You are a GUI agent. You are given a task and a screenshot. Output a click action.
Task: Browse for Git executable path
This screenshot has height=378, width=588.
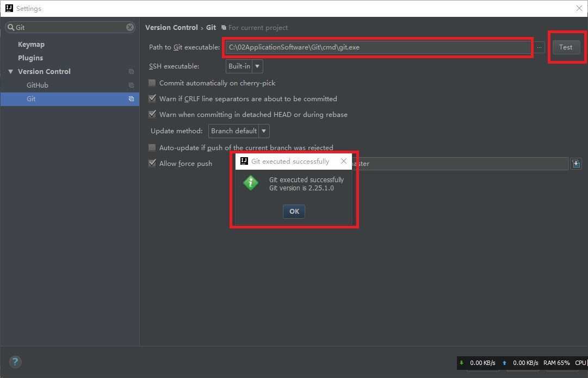point(539,47)
